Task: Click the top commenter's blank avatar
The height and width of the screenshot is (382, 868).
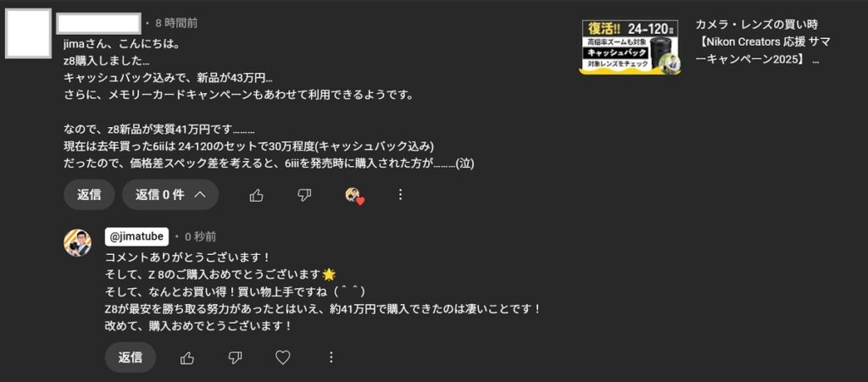Action: [x=28, y=33]
